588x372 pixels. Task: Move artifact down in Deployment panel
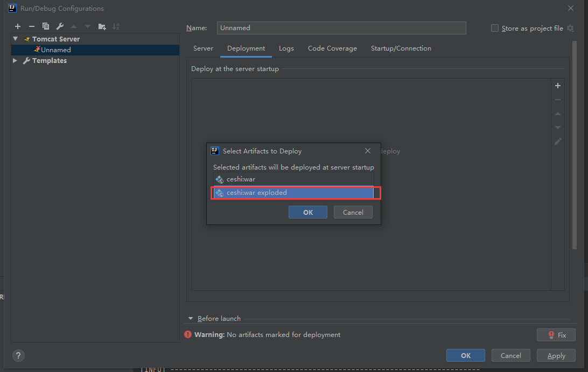click(x=558, y=128)
